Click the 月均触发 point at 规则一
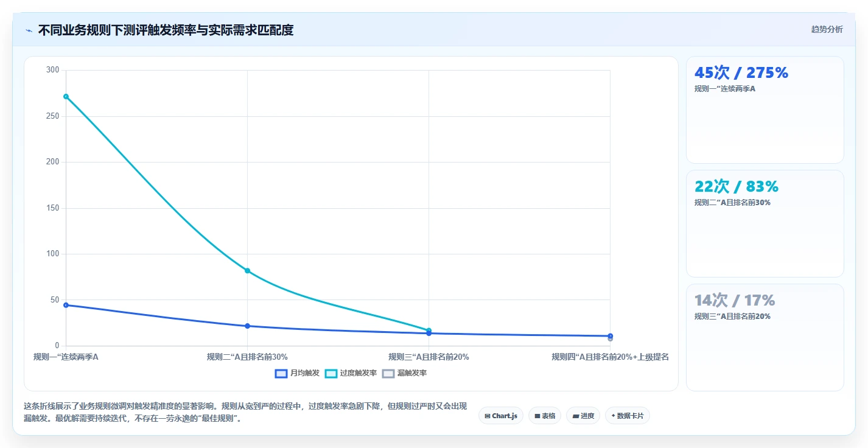Screen dimensions: 868x448 click(x=66, y=305)
